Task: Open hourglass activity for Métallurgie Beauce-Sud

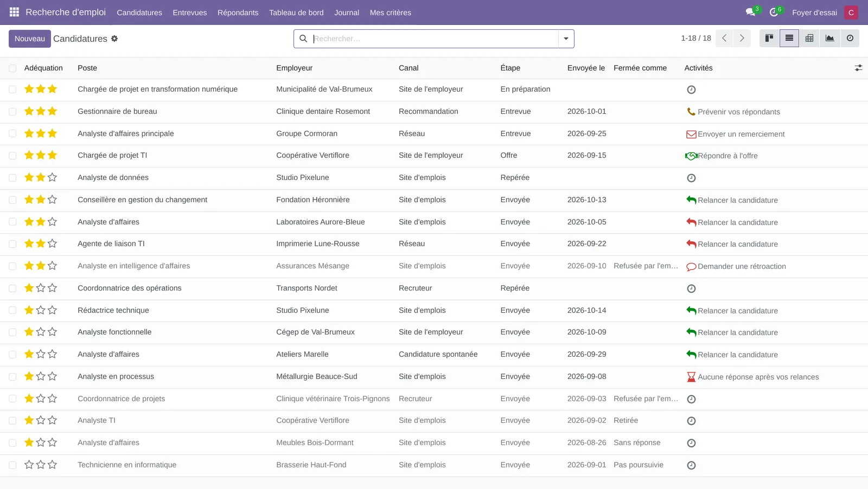Action: coord(691,377)
